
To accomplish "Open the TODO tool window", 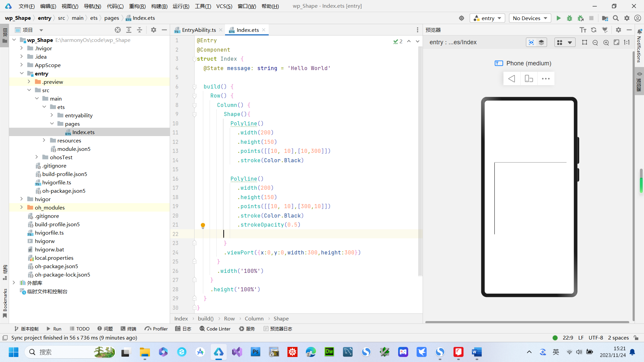I will click(x=79, y=329).
